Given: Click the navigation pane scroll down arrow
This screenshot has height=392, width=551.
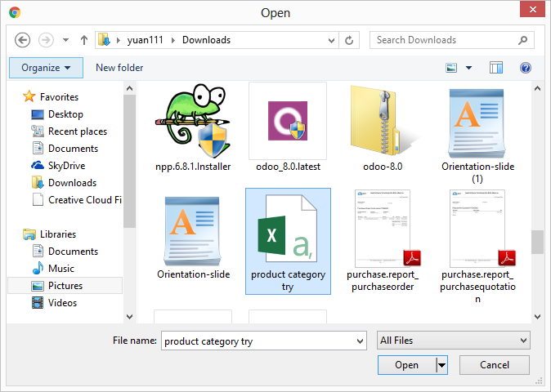Looking at the screenshot, I should 130,317.
